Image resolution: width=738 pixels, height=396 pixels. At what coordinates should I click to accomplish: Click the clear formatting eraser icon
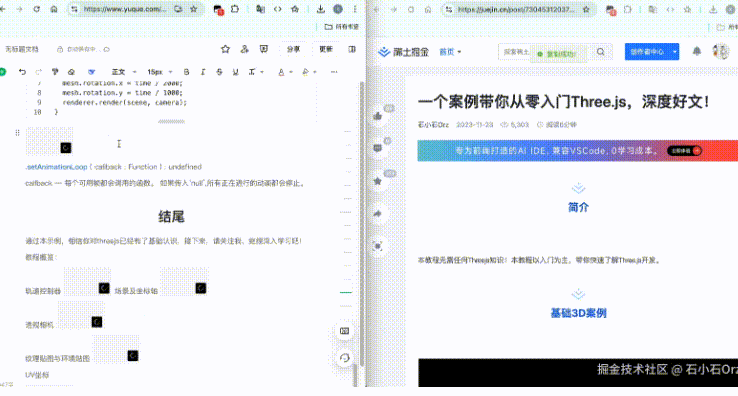(71, 72)
